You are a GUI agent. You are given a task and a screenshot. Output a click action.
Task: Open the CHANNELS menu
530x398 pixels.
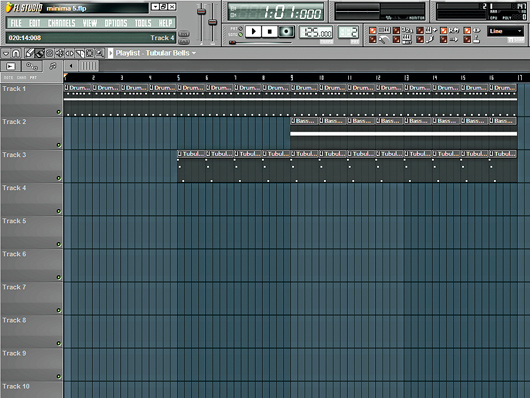tap(62, 23)
